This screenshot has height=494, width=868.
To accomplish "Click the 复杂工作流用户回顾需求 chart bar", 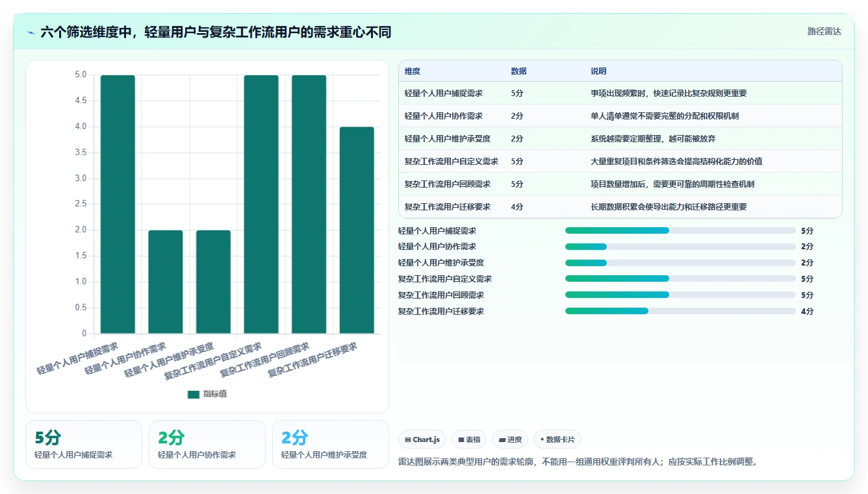I will pyautogui.click(x=309, y=204).
